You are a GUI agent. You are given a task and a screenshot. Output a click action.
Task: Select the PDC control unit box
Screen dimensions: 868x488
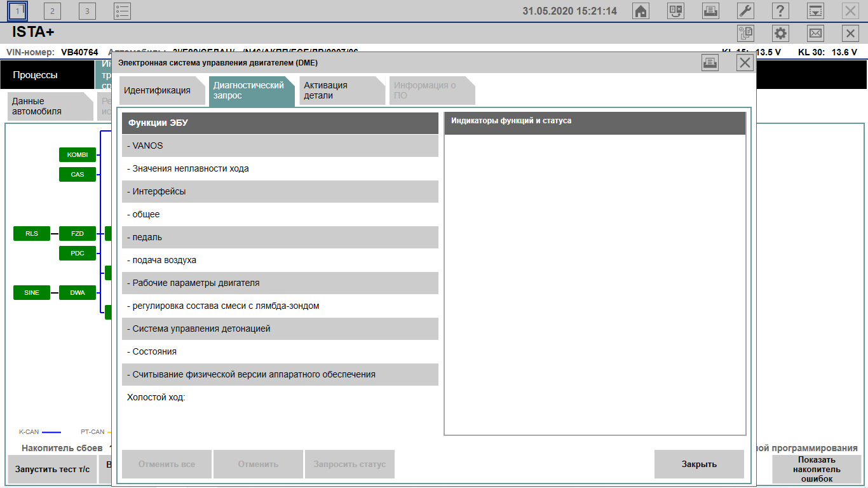pyautogui.click(x=78, y=253)
